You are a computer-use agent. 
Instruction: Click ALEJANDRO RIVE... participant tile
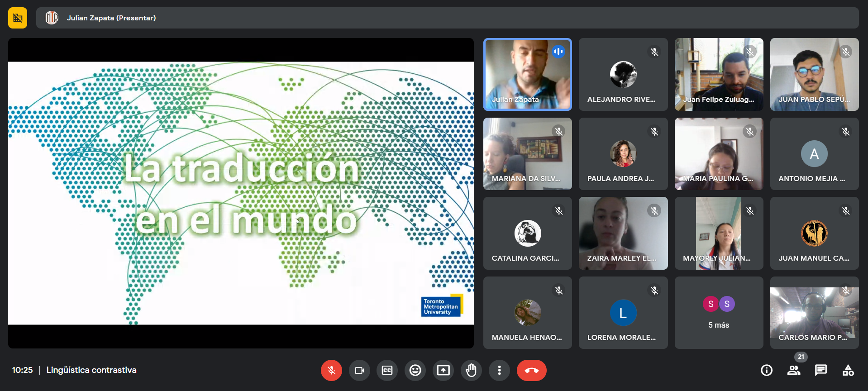point(623,75)
